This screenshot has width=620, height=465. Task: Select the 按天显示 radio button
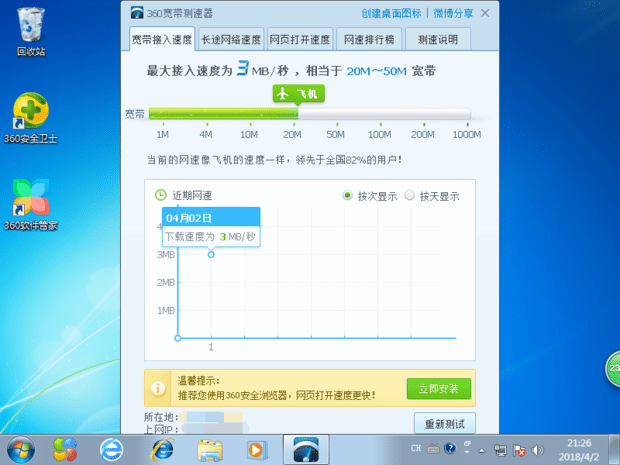click(x=410, y=195)
